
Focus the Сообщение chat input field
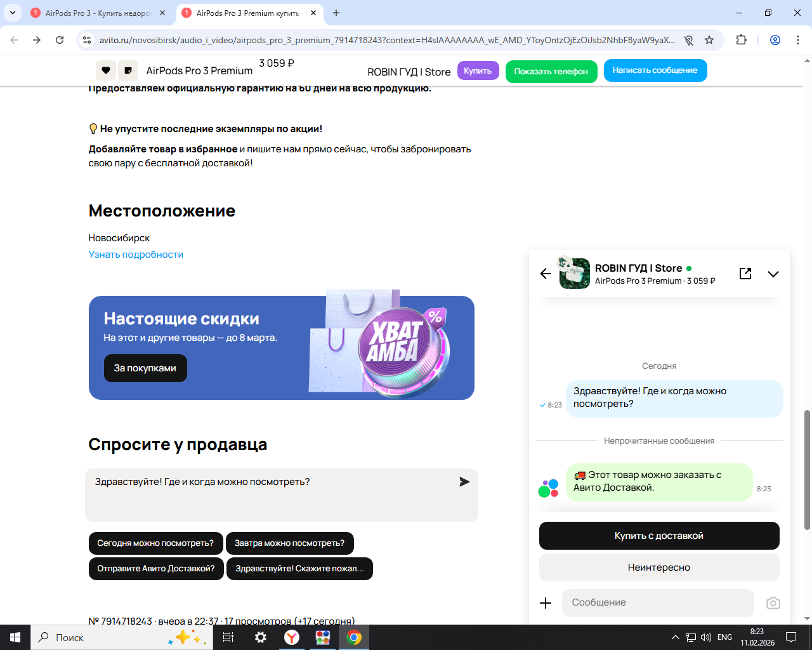658,603
